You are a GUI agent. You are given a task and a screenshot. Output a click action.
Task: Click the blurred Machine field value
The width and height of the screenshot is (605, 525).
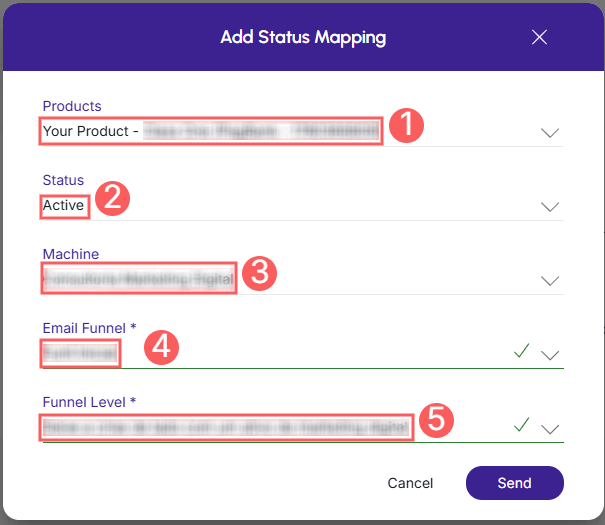click(139, 279)
